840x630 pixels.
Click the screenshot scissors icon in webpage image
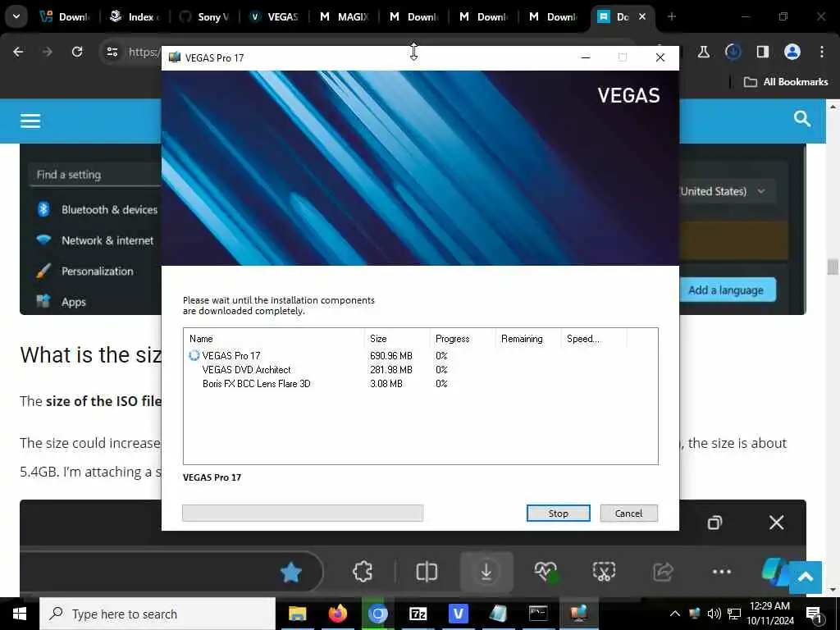tap(604, 572)
